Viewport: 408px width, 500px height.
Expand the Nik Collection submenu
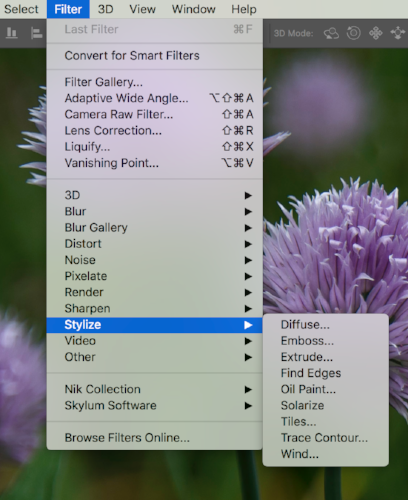pyautogui.click(x=155, y=389)
